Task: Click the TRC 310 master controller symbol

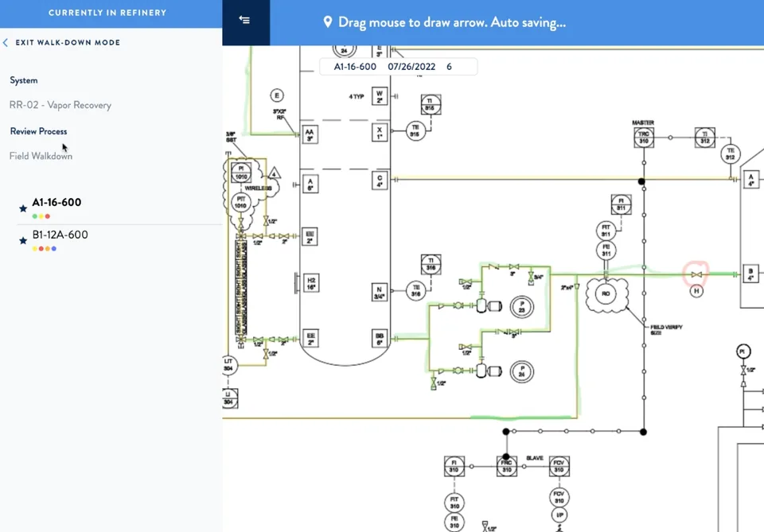Action: point(644,138)
